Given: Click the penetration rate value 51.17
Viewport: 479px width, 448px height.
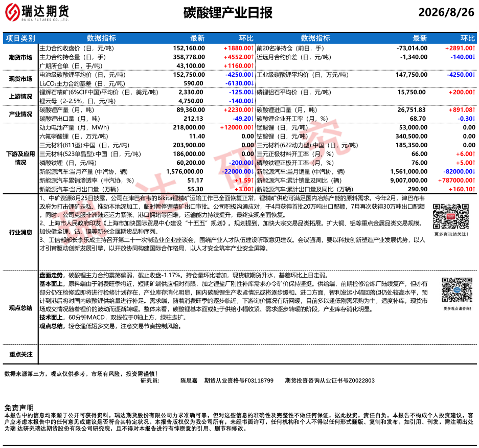Looking at the screenshot, I should 195,181.
